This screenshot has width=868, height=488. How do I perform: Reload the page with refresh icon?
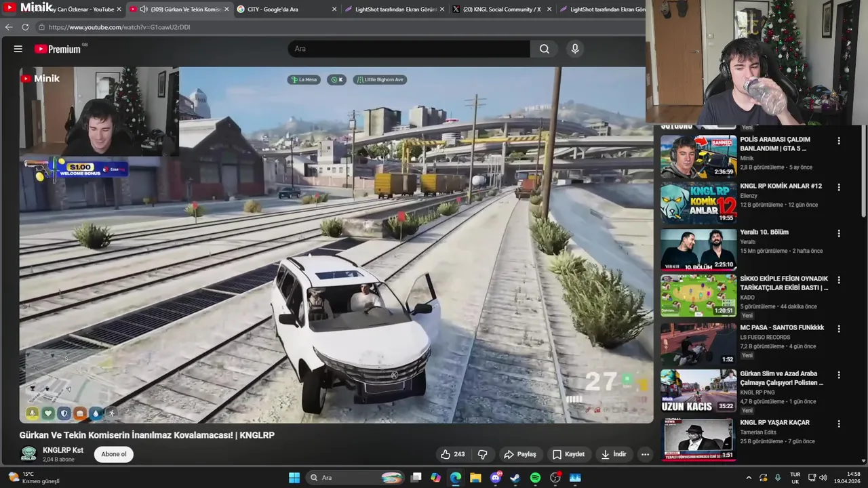click(x=25, y=27)
